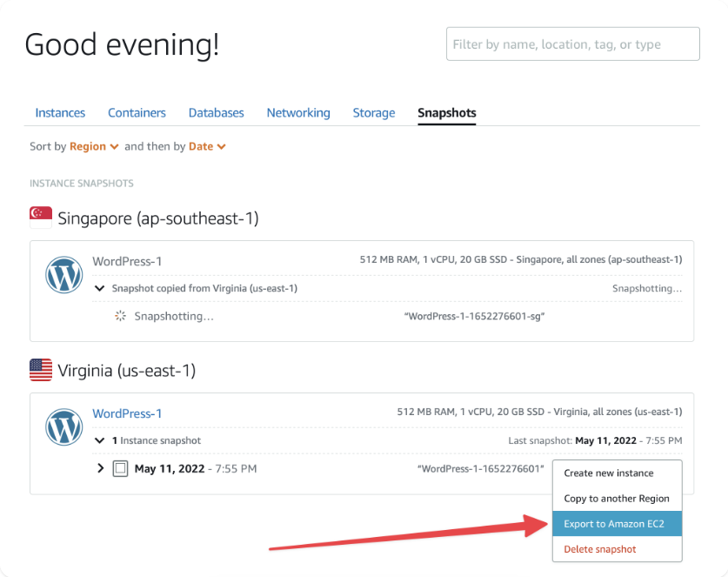The image size is (728, 577).
Task: Click the Singapore flag icon
Action: pos(41,218)
